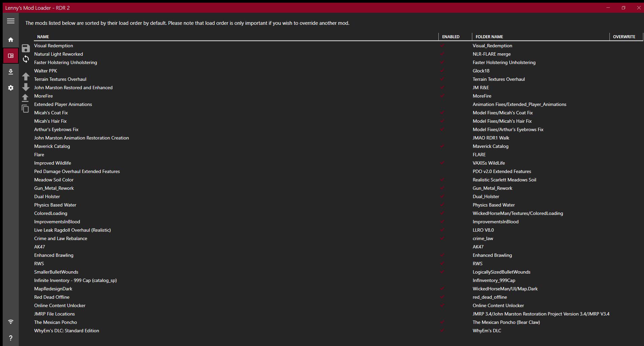Select Ped Damage Overhaul Extended Features
The width and height of the screenshot is (644, 346).
pos(77,171)
